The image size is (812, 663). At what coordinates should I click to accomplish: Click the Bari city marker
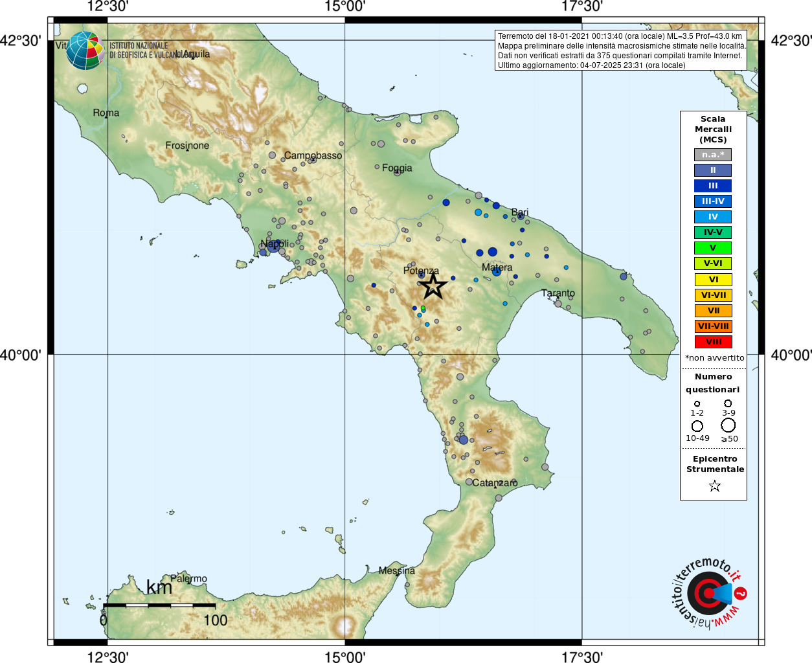[521, 216]
